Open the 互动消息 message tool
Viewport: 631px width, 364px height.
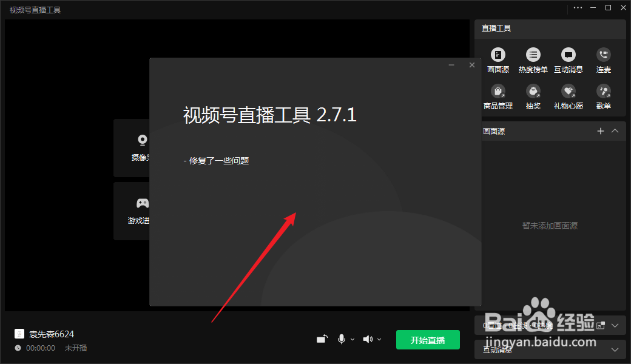569,55
